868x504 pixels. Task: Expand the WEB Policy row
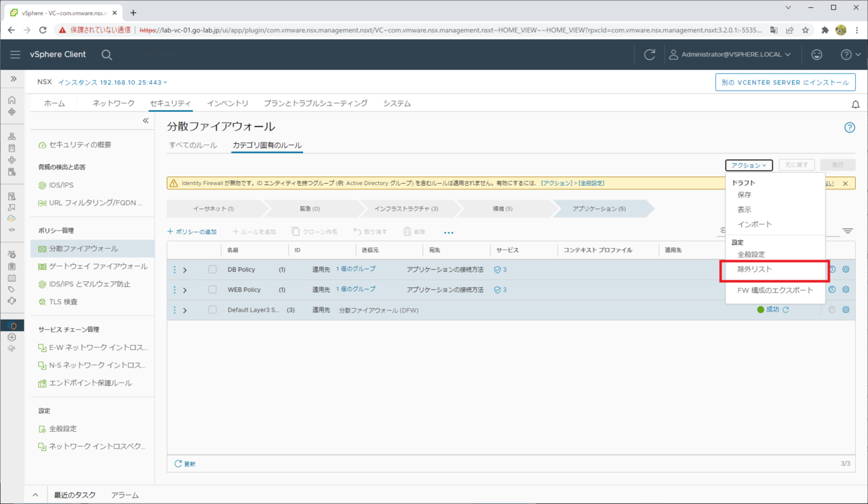coord(185,289)
